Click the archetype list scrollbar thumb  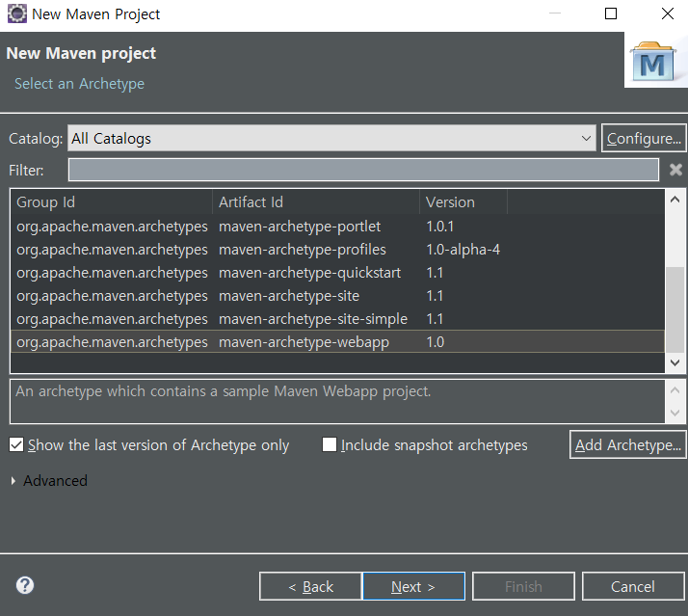(x=675, y=309)
